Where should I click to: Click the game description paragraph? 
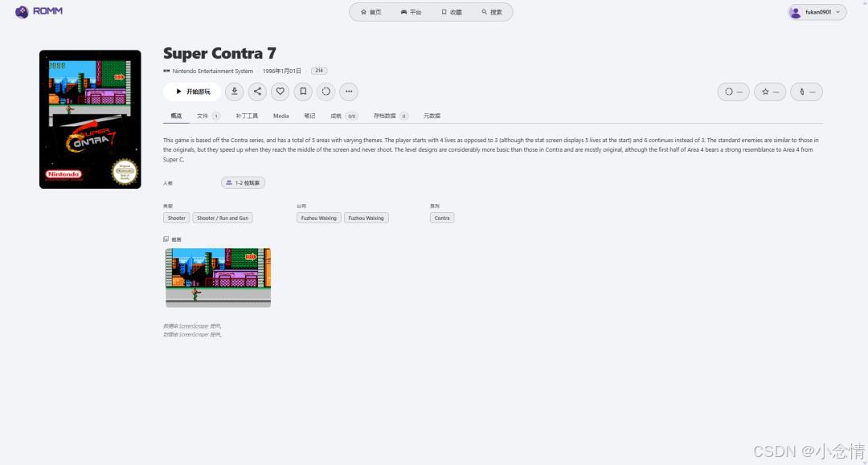coord(492,150)
